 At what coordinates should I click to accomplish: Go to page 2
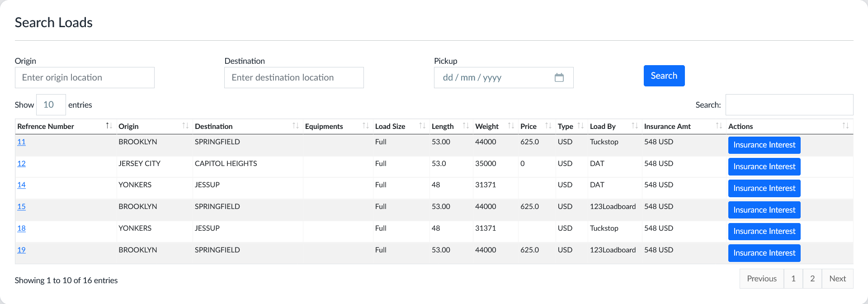(812, 279)
